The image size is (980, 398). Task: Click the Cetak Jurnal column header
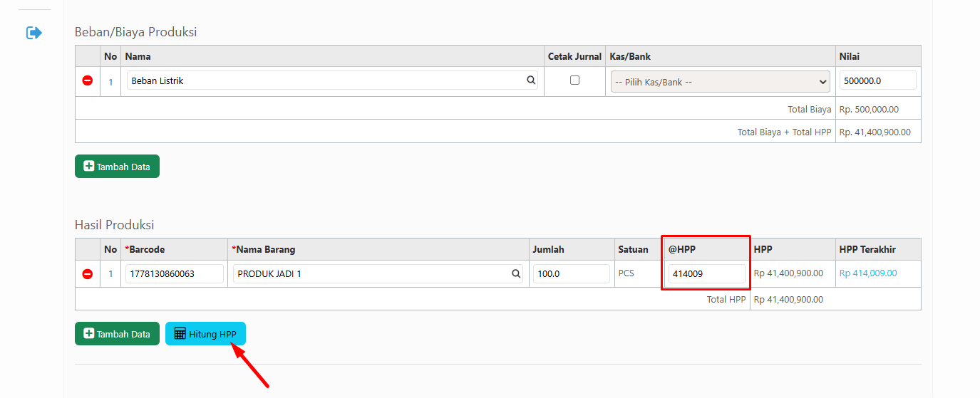574,56
